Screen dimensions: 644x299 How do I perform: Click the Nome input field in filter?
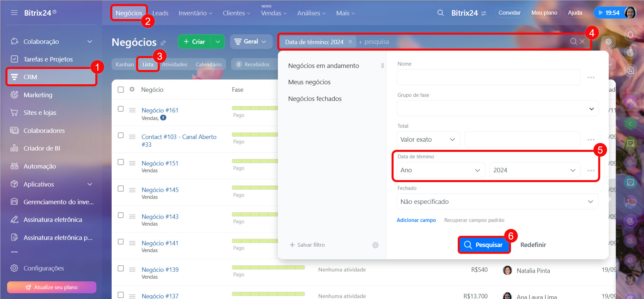489,77
